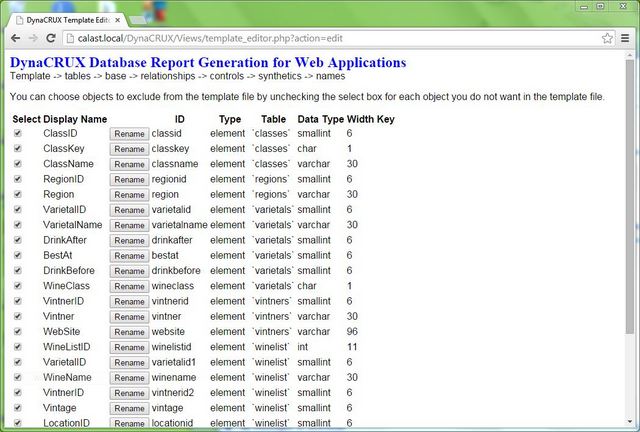Screen dimensions: 640x432
Task: Open a new tab using the new-tab button
Action: click(138, 20)
